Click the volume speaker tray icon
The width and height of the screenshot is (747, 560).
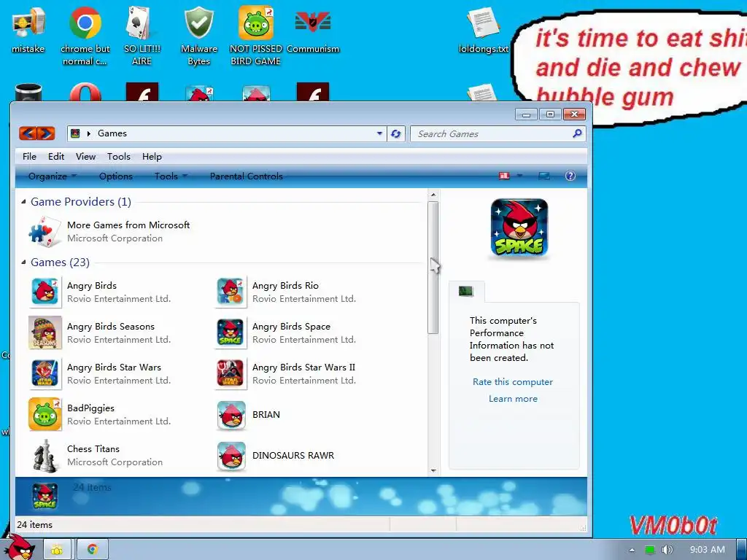(x=667, y=550)
